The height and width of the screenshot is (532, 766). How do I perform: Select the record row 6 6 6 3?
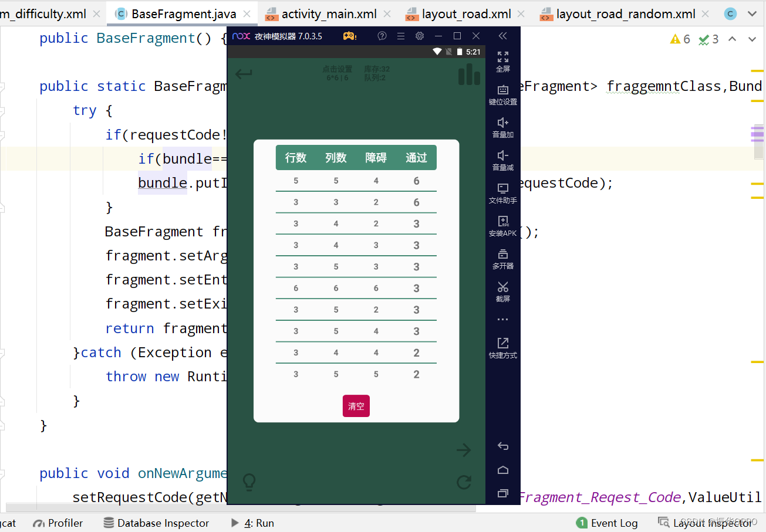pyautogui.click(x=356, y=288)
